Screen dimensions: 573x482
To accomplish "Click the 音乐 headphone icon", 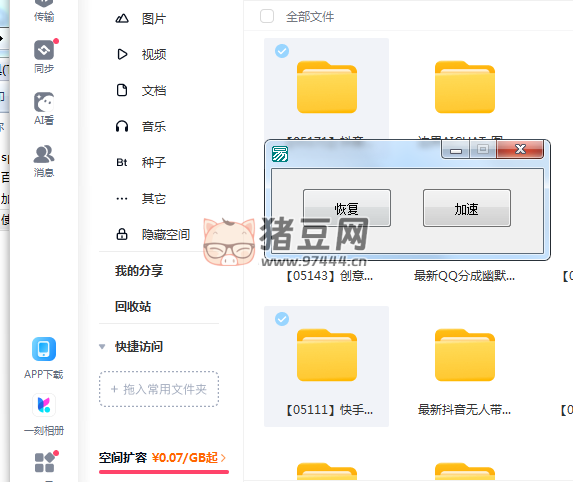I will click(122, 126).
